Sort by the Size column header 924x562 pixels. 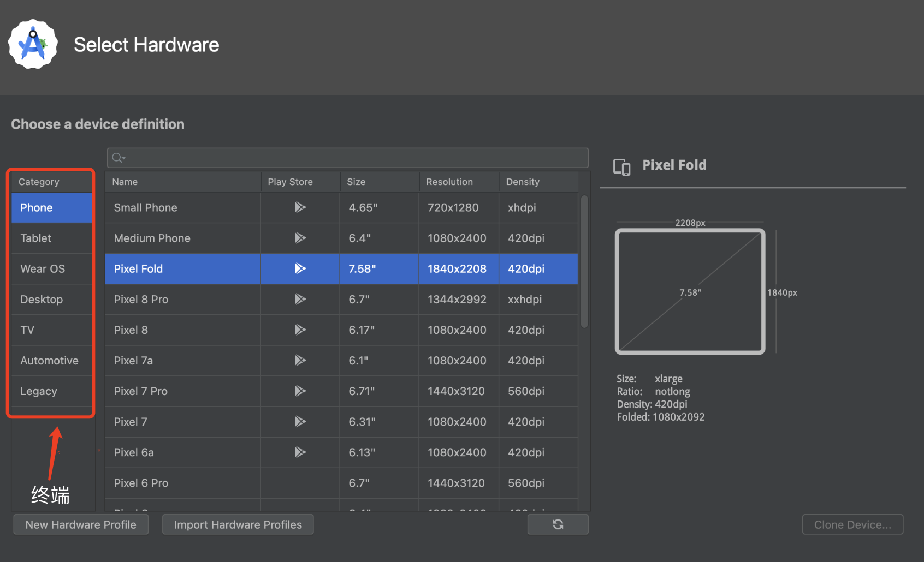[380, 182]
